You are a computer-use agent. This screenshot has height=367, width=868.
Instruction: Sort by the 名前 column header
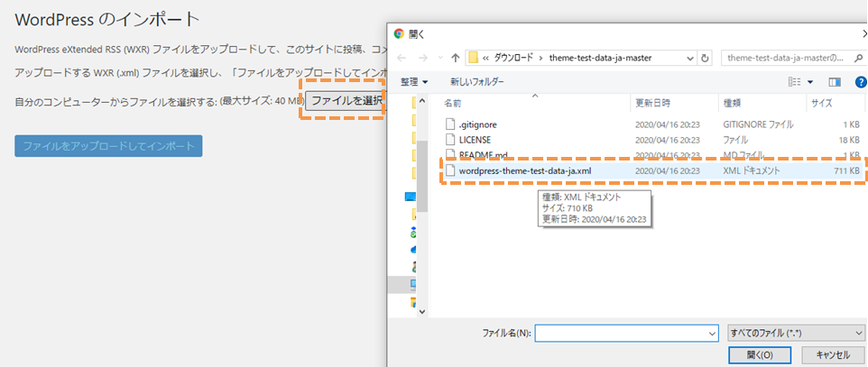pyautogui.click(x=452, y=103)
